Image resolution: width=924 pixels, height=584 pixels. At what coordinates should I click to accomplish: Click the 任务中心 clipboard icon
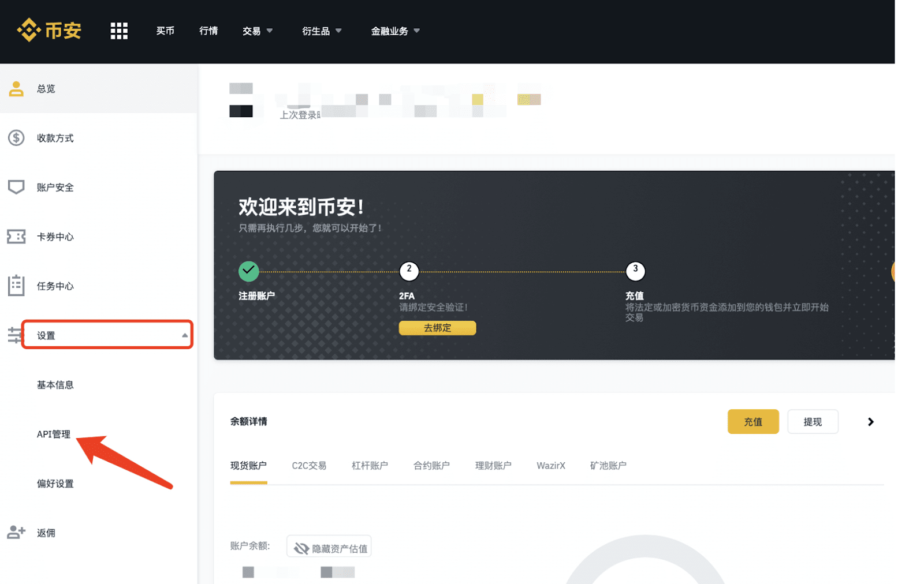tap(16, 286)
